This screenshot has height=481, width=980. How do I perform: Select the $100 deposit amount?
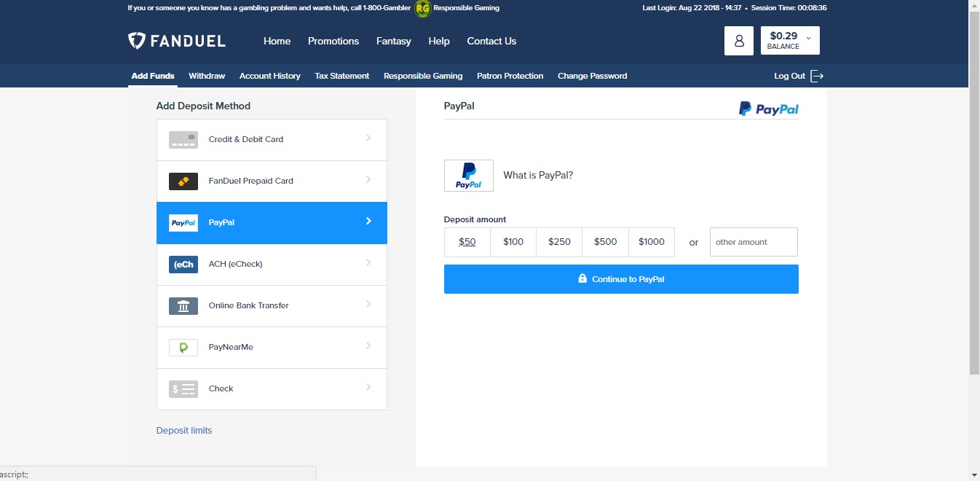coord(513,242)
